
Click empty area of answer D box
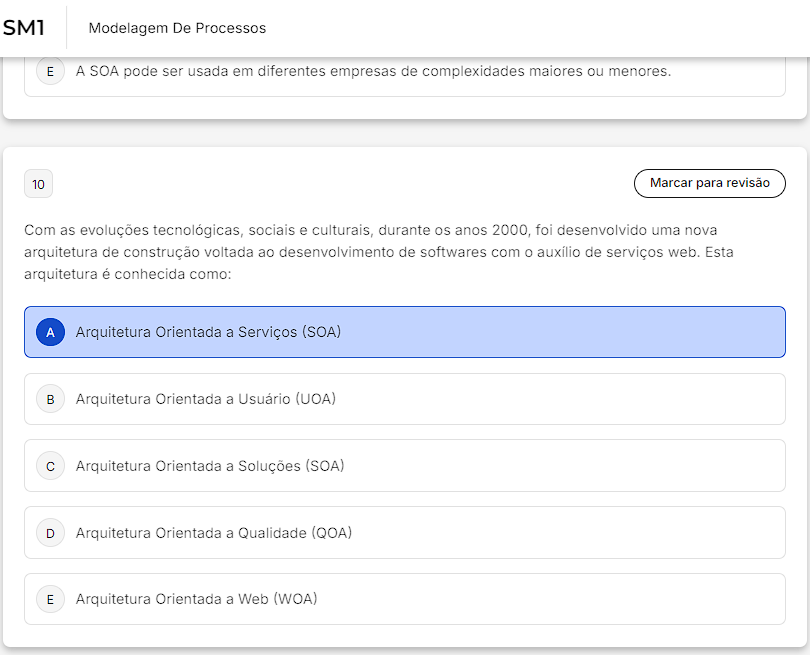point(568,533)
